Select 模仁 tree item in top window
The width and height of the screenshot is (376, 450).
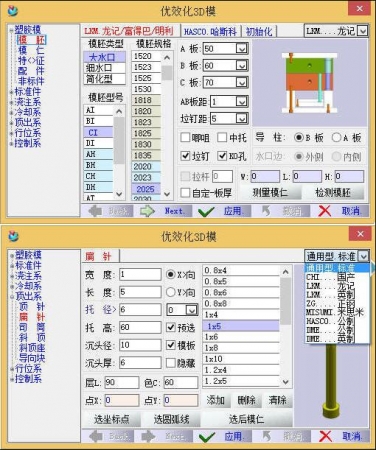click(x=31, y=51)
